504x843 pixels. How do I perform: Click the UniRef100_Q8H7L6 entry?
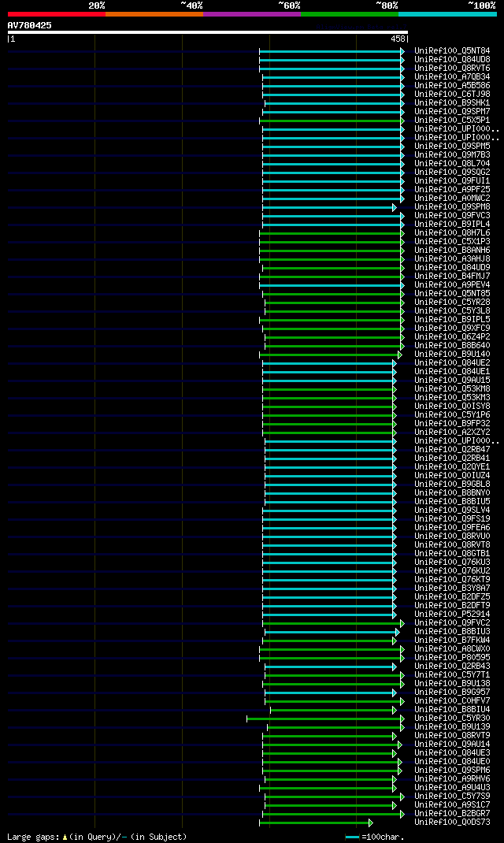[x=452, y=232]
